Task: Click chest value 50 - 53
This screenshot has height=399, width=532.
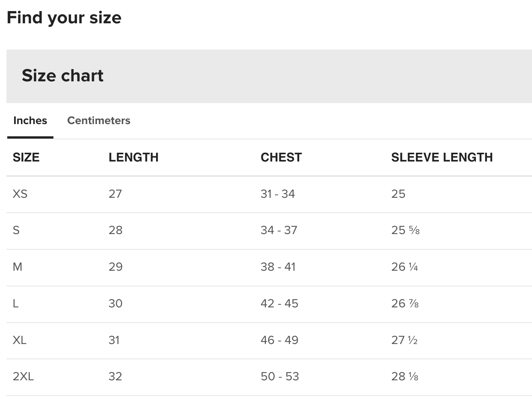Action: pyautogui.click(x=279, y=376)
